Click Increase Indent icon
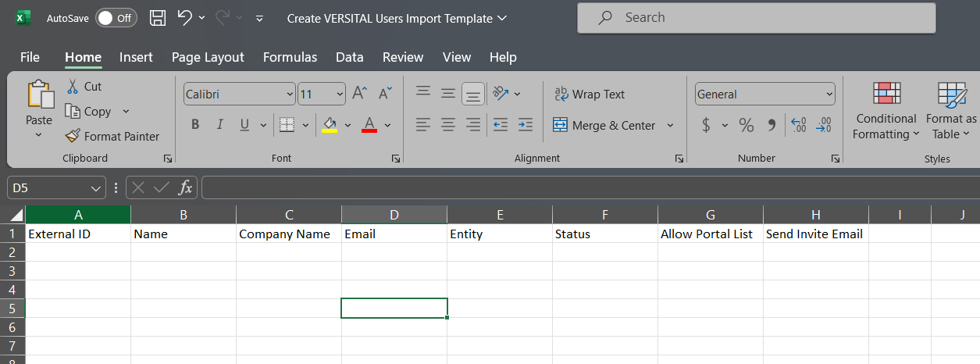Image resolution: width=980 pixels, height=364 pixels. point(526,125)
